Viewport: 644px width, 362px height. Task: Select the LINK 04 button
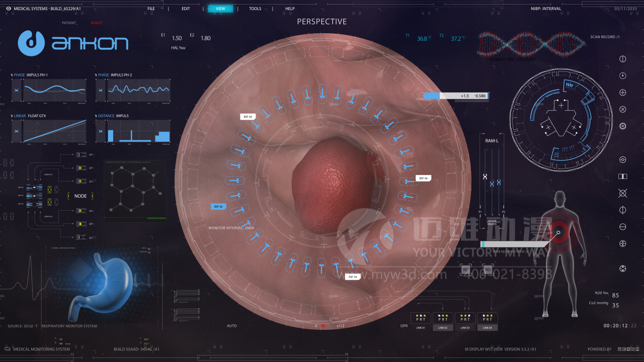pyautogui.click(x=487, y=327)
